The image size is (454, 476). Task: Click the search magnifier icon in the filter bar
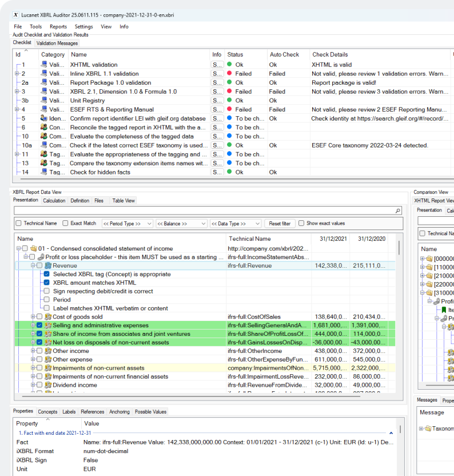[x=398, y=211]
